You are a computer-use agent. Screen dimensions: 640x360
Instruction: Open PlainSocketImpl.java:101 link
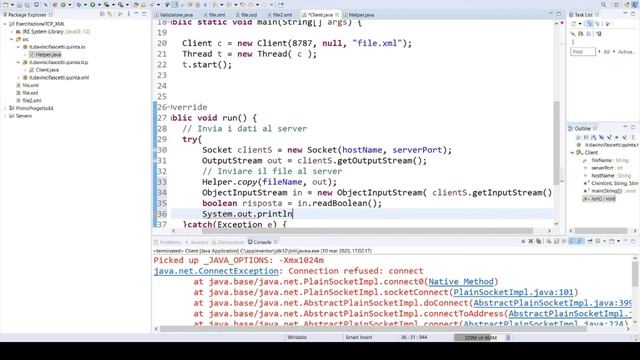513,292
